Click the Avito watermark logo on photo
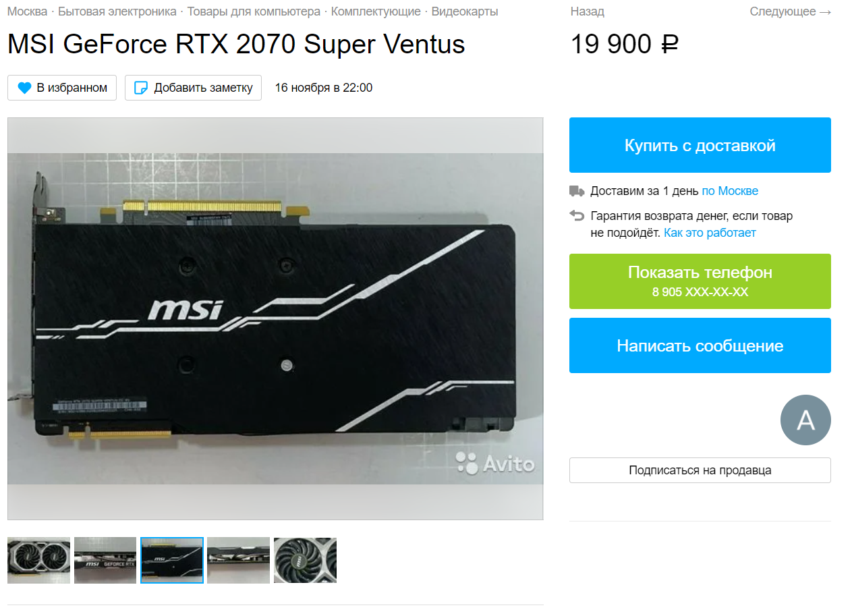Image resolution: width=852 pixels, height=616 pixels. [494, 463]
